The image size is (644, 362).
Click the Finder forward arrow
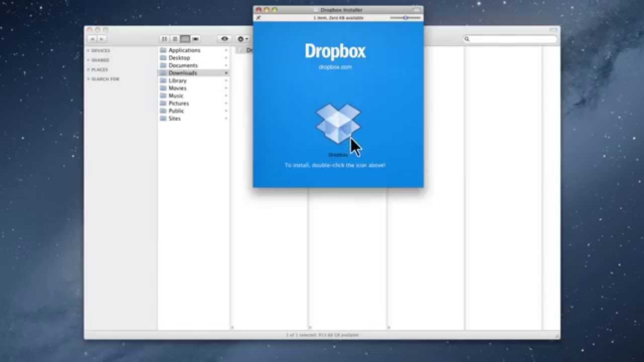[x=102, y=39]
